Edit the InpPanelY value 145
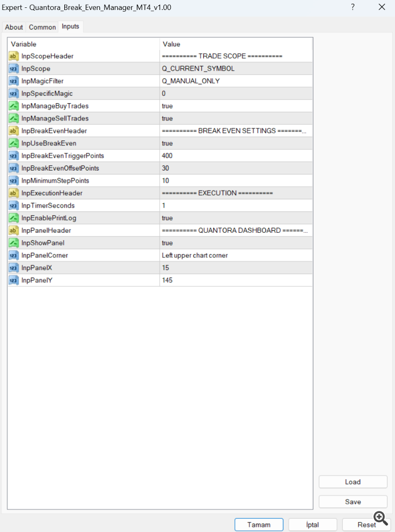 pyautogui.click(x=236, y=280)
